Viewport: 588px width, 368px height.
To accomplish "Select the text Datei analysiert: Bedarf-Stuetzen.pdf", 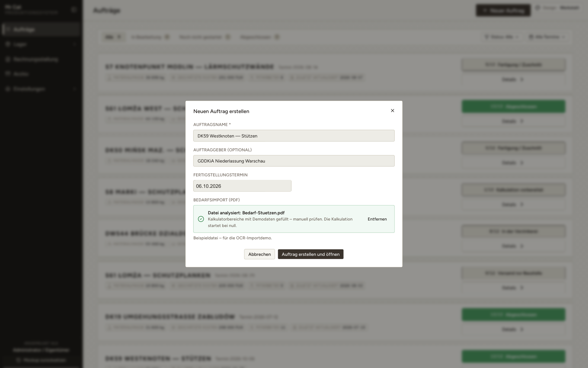I will (x=246, y=213).
